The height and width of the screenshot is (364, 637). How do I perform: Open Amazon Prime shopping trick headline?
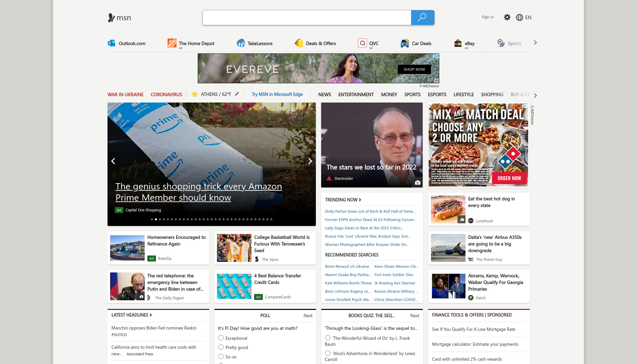click(199, 192)
